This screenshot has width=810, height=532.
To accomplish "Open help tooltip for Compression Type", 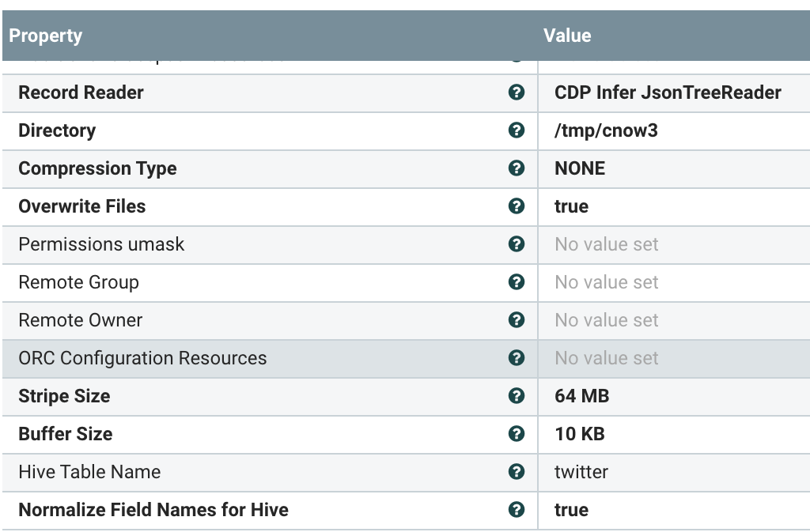I will 517,168.
